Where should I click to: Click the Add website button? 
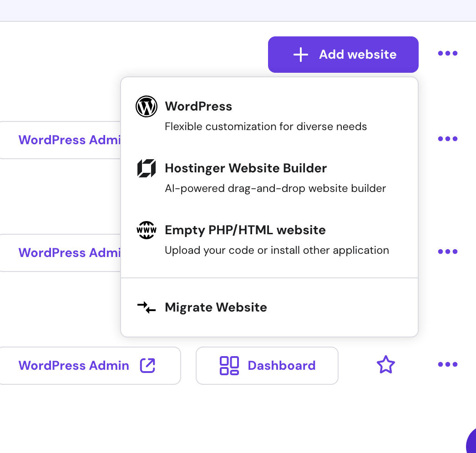pyautogui.click(x=343, y=55)
